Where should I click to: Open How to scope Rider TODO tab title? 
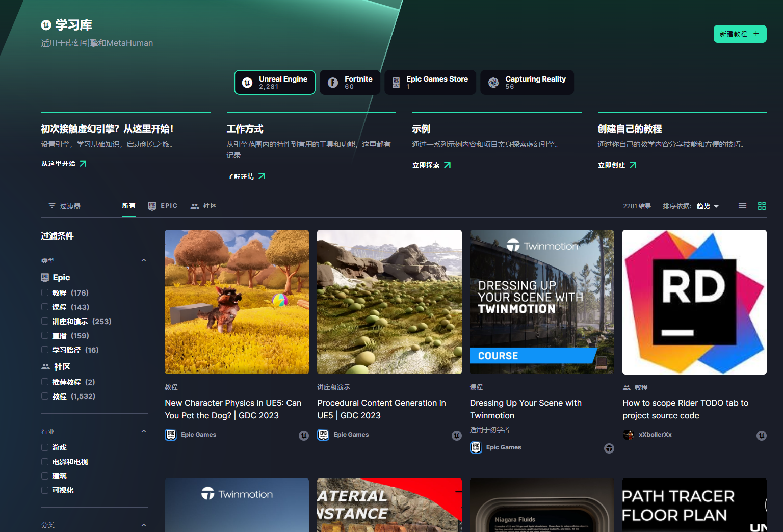click(x=686, y=409)
